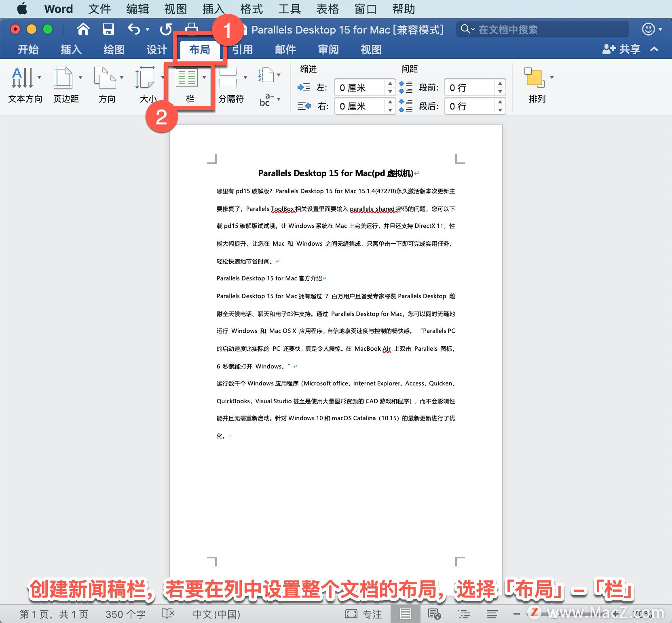This screenshot has width=672, height=623.
Task: Switch to the 引用 tab
Action: 242,50
